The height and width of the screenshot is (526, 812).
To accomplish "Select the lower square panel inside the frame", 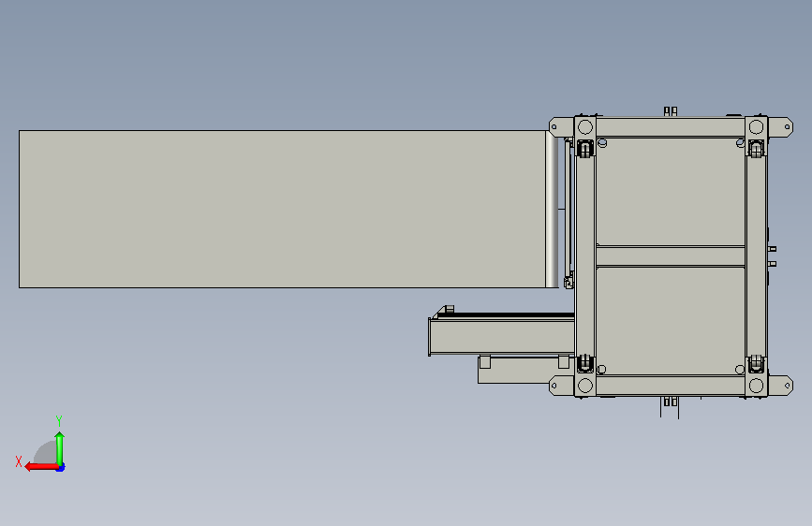I will coord(671,320).
